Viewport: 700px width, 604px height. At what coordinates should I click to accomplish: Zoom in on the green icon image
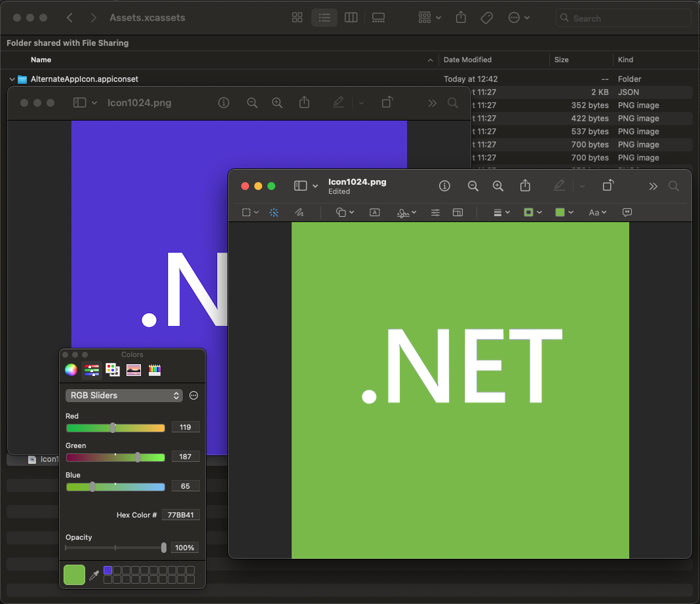point(497,186)
